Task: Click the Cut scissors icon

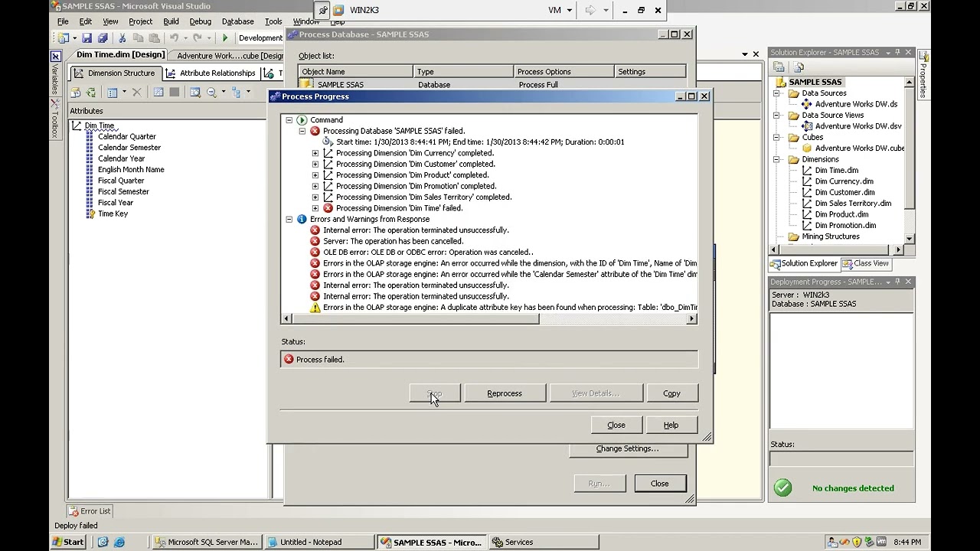Action: point(122,38)
